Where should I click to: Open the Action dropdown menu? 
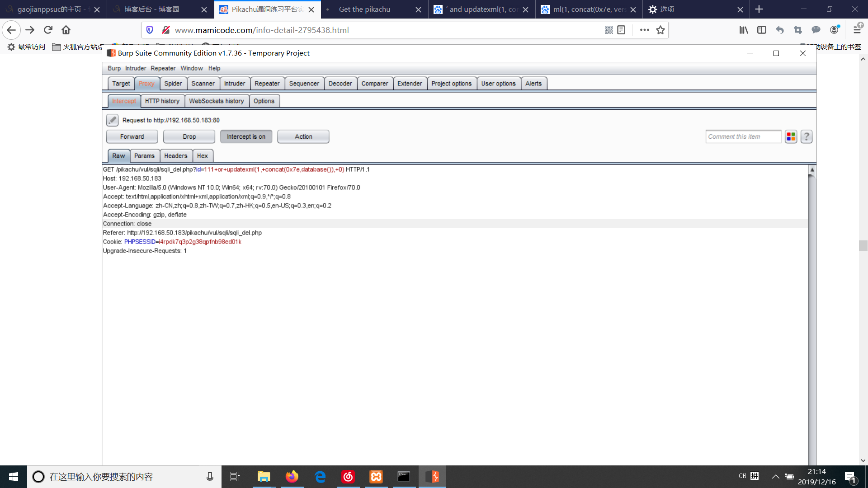pyautogui.click(x=303, y=136)
